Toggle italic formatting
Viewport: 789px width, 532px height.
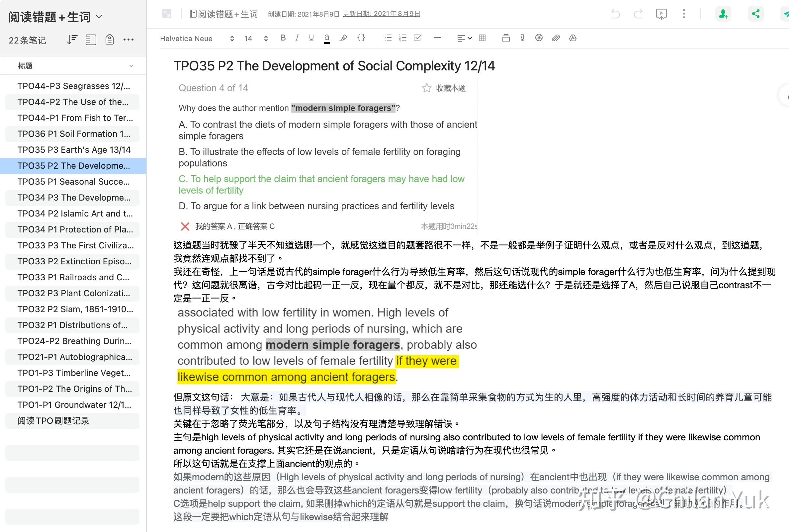click(x=297, y=38)
